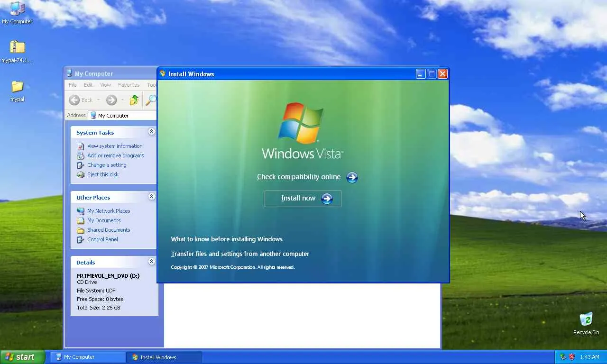Open the File menu in My Computer
Image resolution: width=607 pixels, height=364 pixels.
tap(73, 85)
